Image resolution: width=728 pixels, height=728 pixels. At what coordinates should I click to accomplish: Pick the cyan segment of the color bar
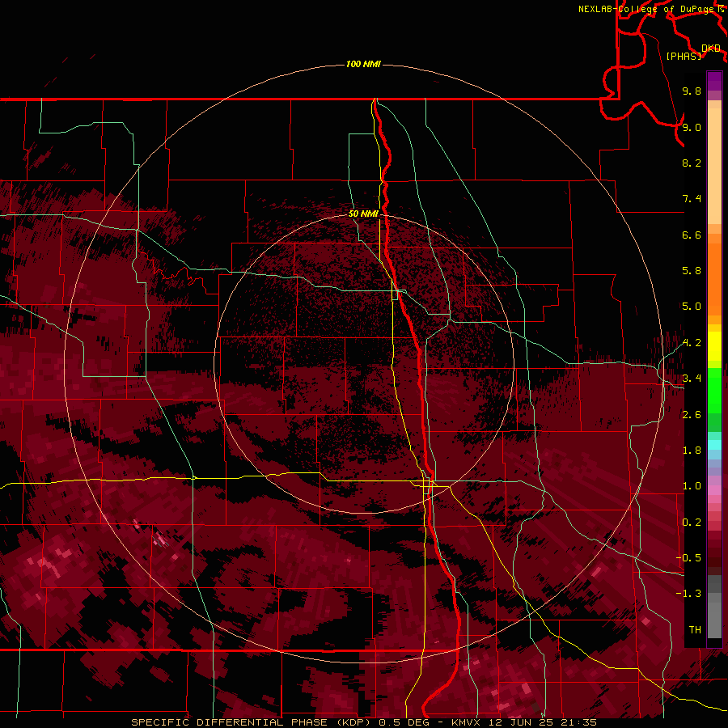point(714,445)
